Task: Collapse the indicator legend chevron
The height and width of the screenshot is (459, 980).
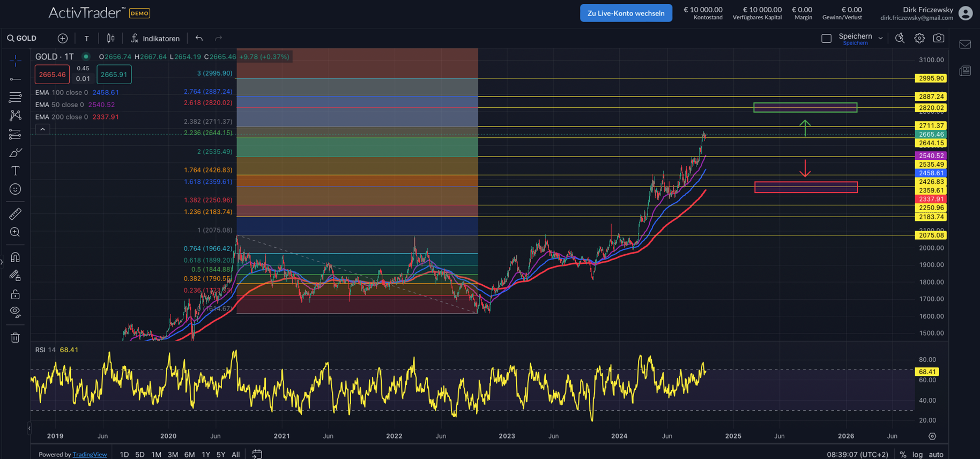Action: tap(42, 129)
